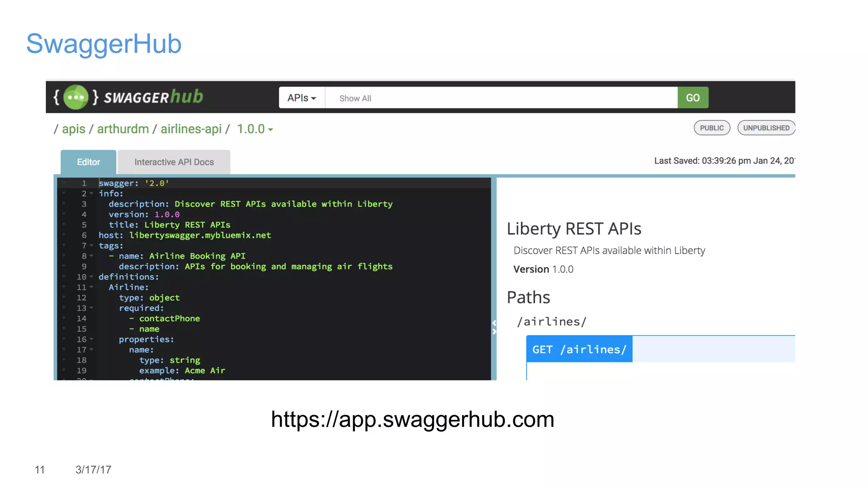Image resolution: width=868 pixels, height=488 pixels.
Task: Click 'title: Liberty REST APIs' code line
Action: point(170,225)
